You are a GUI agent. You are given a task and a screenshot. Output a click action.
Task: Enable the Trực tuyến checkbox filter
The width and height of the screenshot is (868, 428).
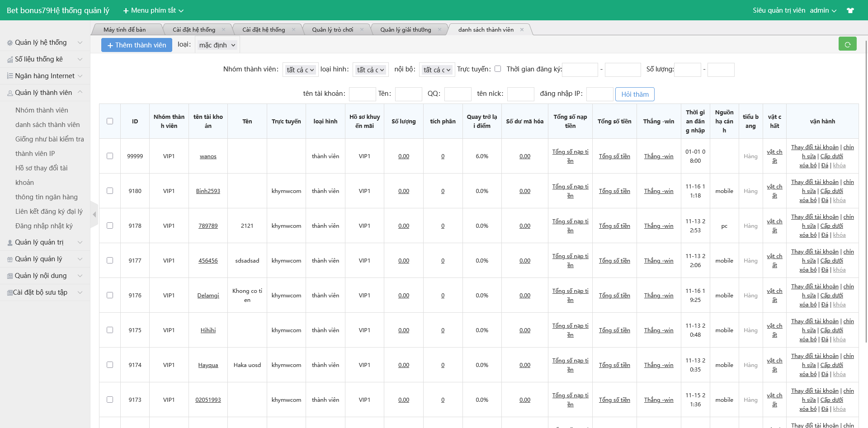click(498, 69)
